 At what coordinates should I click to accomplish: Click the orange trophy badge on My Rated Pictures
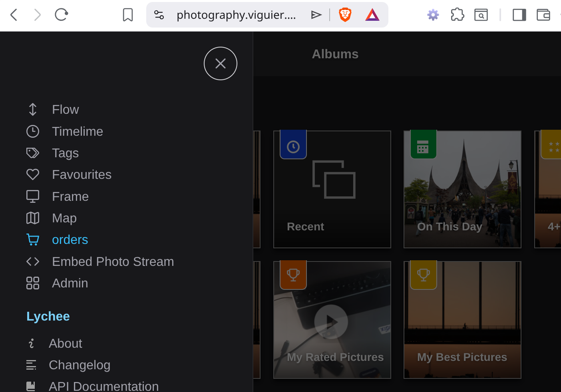(293, 275)
